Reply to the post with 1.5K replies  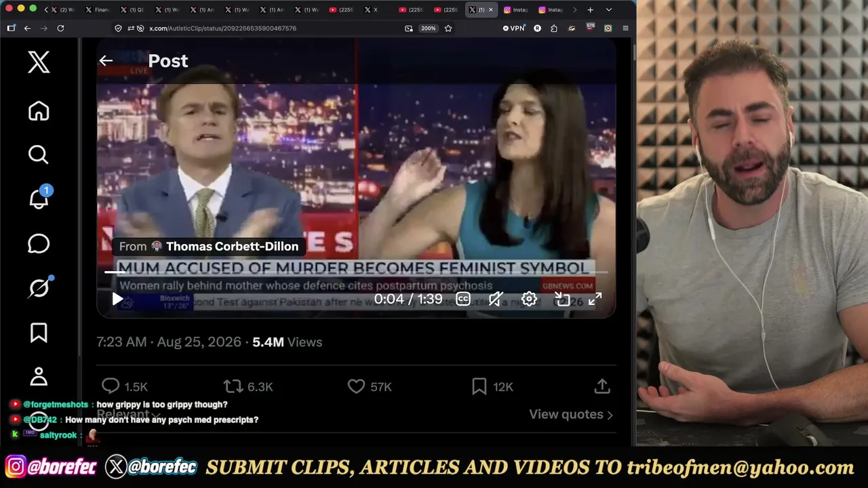[124, 386]
